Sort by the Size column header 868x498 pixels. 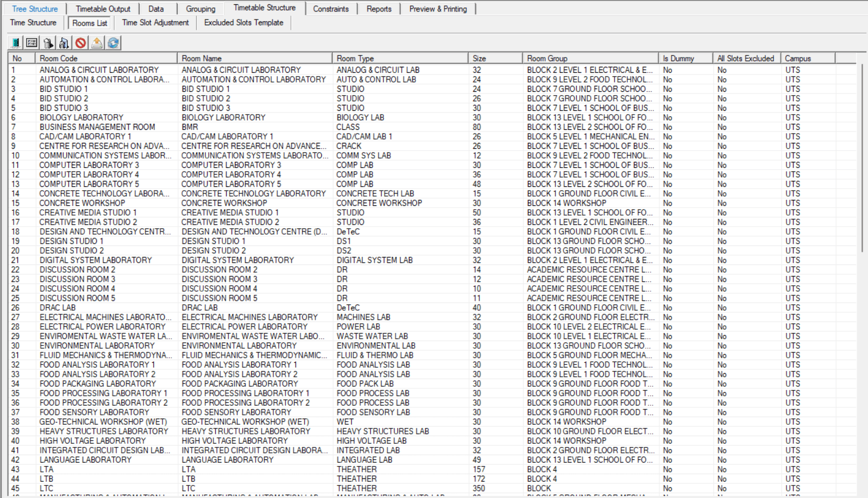(x=495, y=58)
